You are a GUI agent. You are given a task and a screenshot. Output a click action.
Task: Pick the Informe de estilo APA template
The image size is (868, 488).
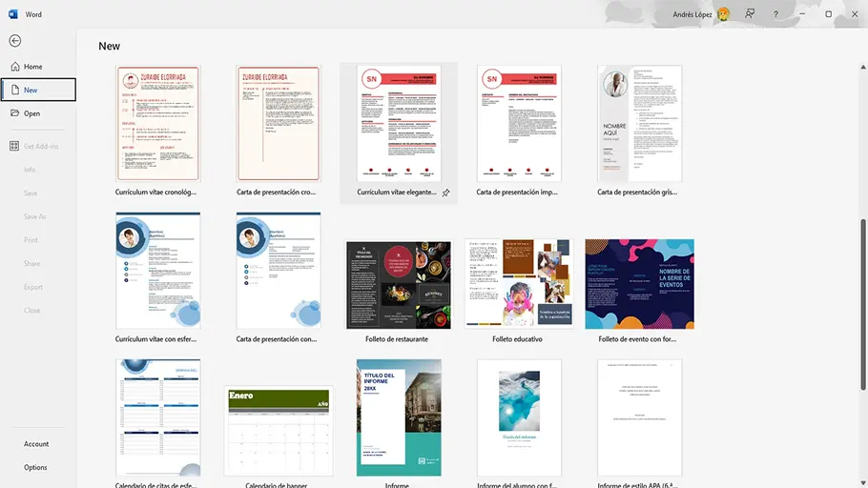pos(639,417)
